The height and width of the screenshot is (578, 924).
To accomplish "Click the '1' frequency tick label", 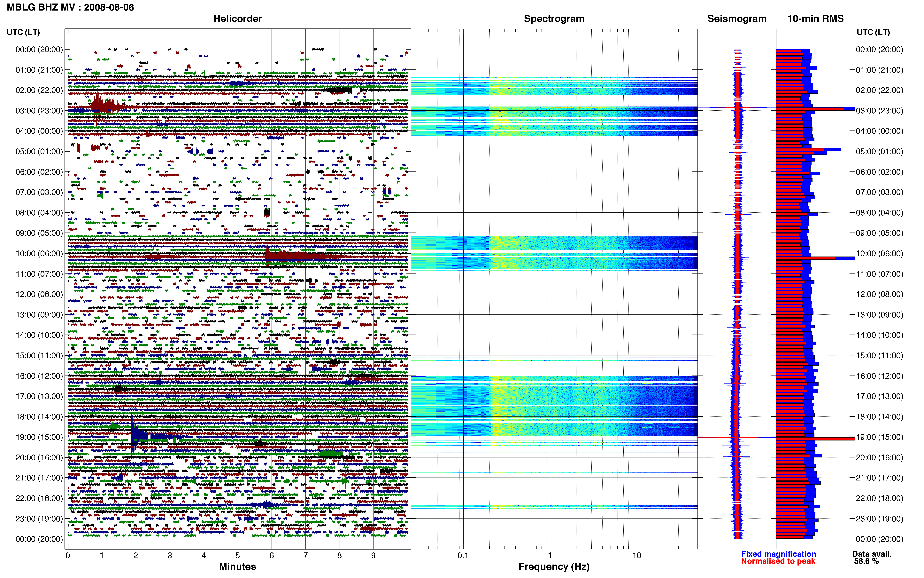I will (x=550, y=555).
